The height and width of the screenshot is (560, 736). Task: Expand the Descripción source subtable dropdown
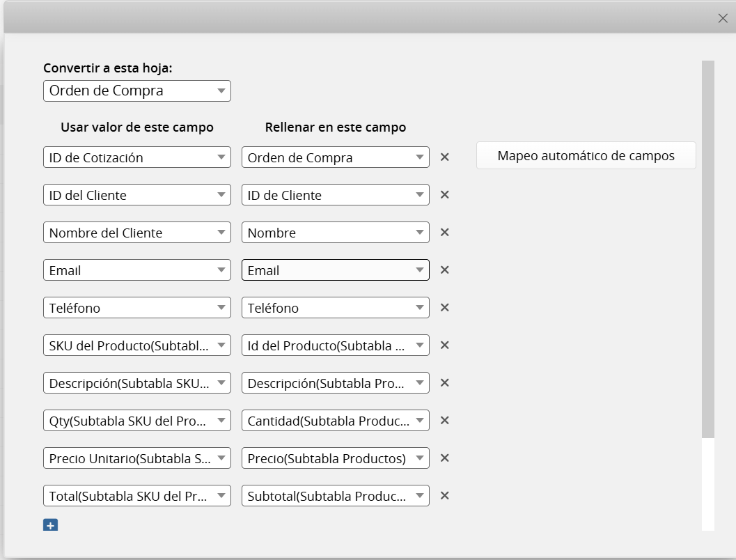tap(136, 383)
